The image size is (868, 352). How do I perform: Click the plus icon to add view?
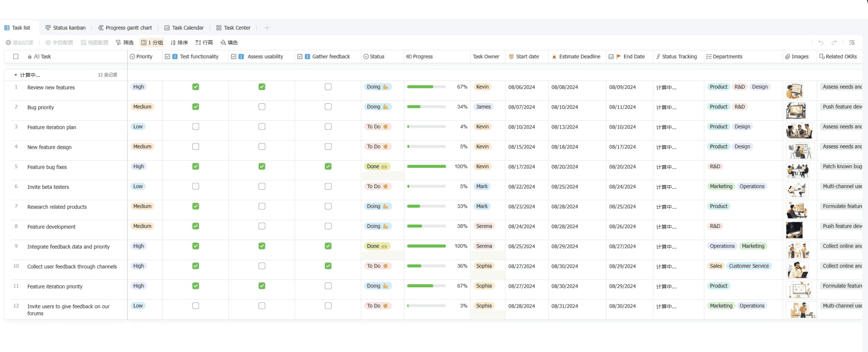[x=267, y=28]
